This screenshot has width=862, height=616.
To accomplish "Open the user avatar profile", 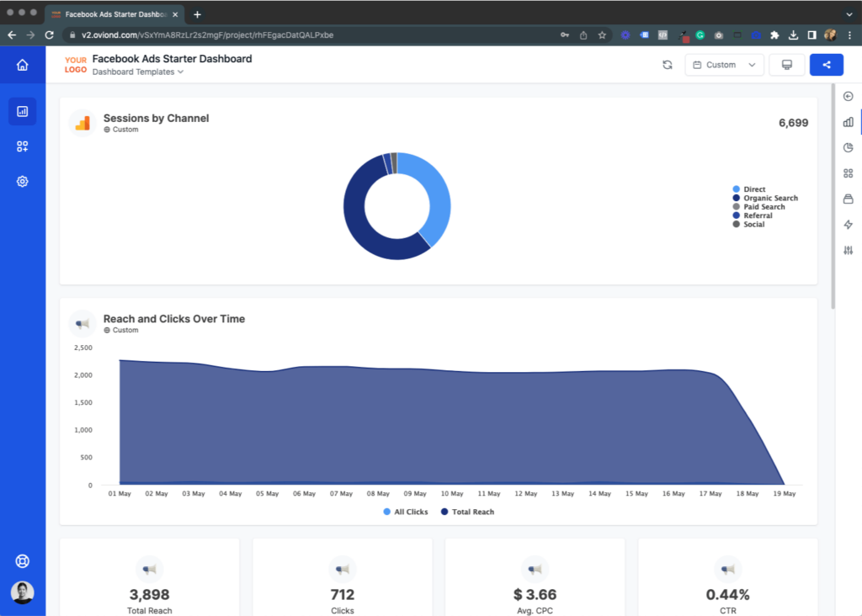I will (22, 592).
